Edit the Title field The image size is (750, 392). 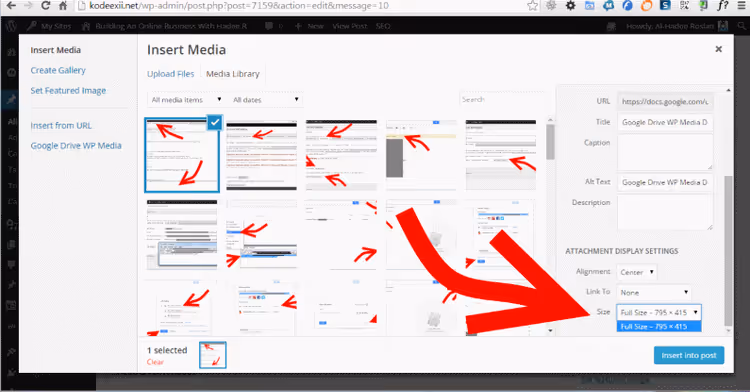click(665, 122)
